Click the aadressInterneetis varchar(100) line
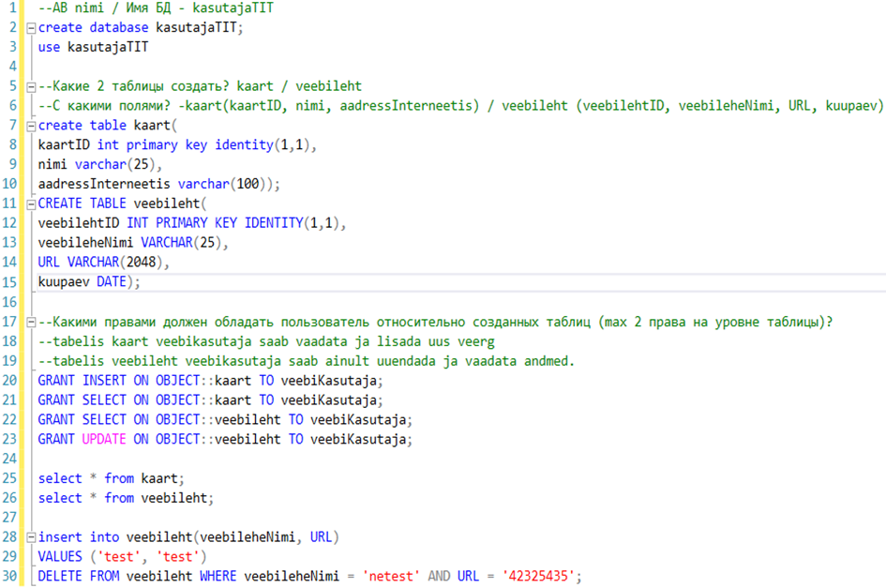886x588 pixels. (x=158, y=185)
